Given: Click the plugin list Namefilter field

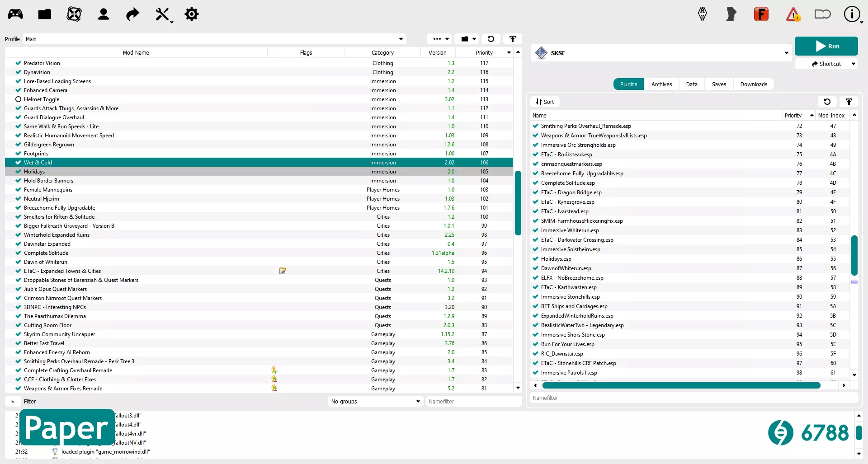Looking at the screenshot, I should 694,398.
